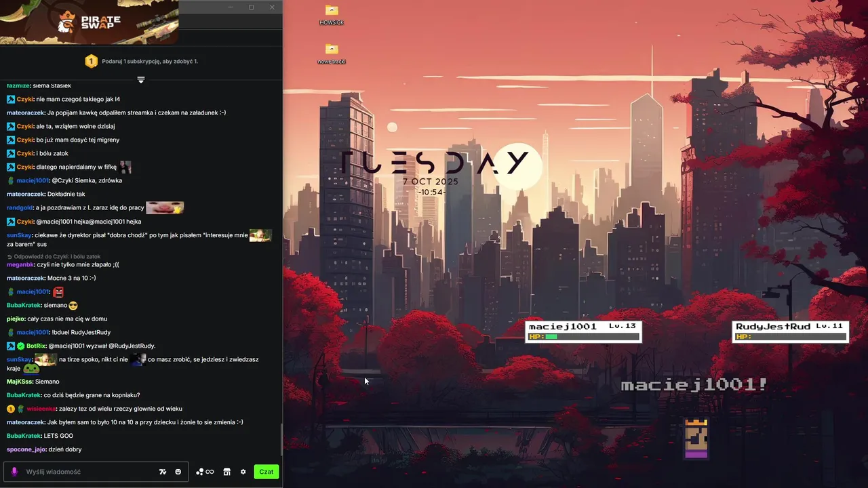868x488 pixels.
Task: Click username meganbk in chat
Action: pyautogui.click(x=20, y=265)
